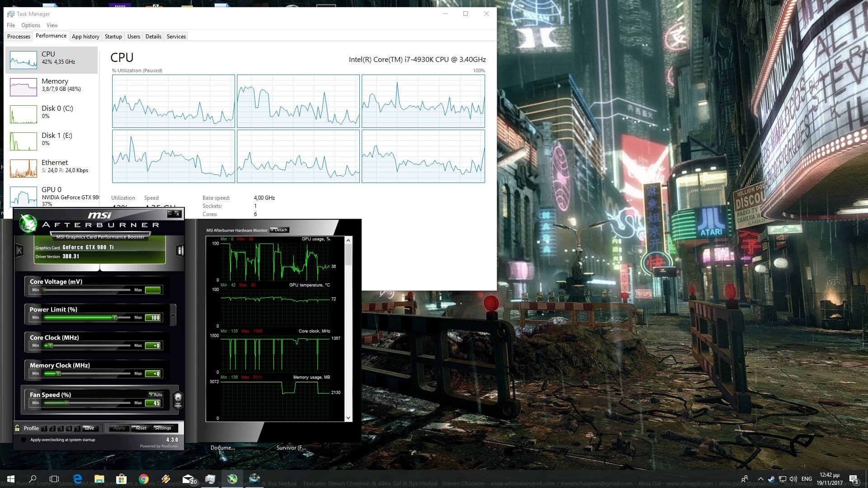This screenshot has height=488, width=868.
Task: Click the MSI Afterburner taskbar icon
Action: (x=232, y=479)
